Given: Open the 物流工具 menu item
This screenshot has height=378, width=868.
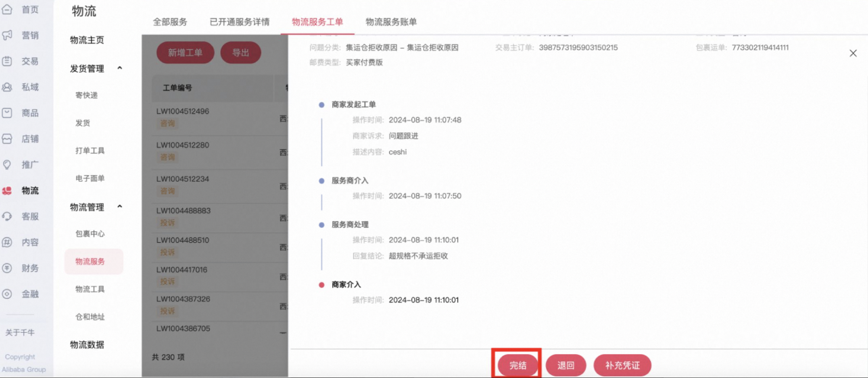Looking at the screenshot, I should coord(90,289).
